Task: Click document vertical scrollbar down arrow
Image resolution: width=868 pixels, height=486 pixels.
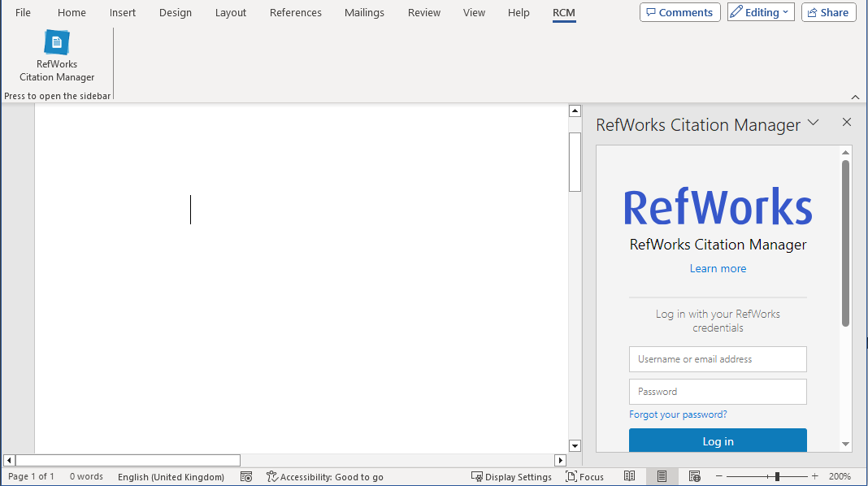Action: (x=575, y=445)
